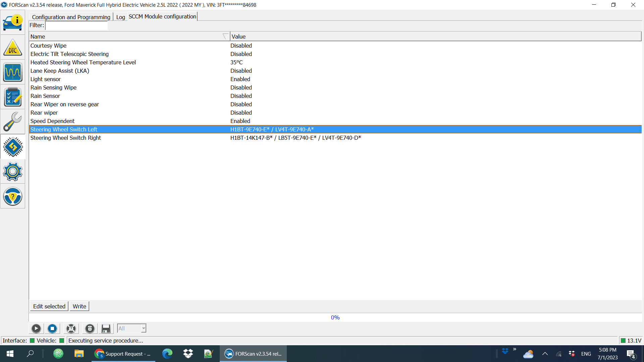Select the Lane Keep Assist (LKA) row
The height and width of the screenshot is (362, 644).
pyautogui.click(x=335, y=71)
